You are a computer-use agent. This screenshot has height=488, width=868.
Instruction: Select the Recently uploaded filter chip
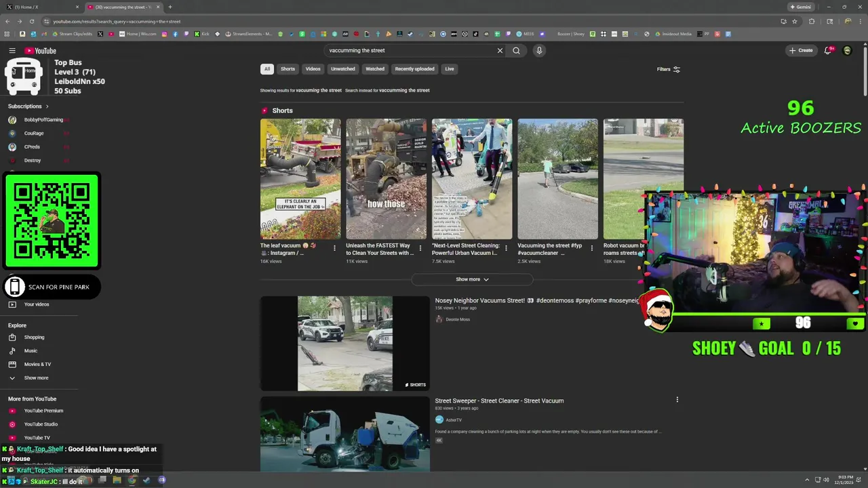(414, 69)
